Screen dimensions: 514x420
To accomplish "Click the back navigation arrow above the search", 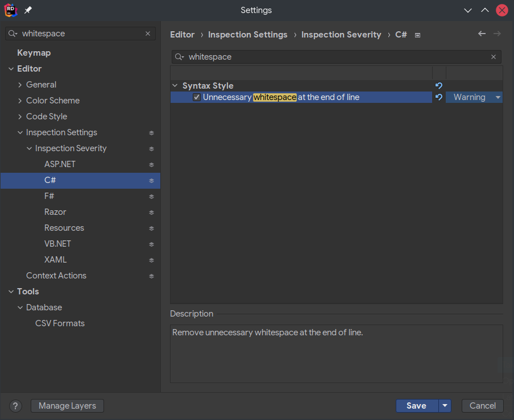I will pyautogui.click(x=482, y=34).
